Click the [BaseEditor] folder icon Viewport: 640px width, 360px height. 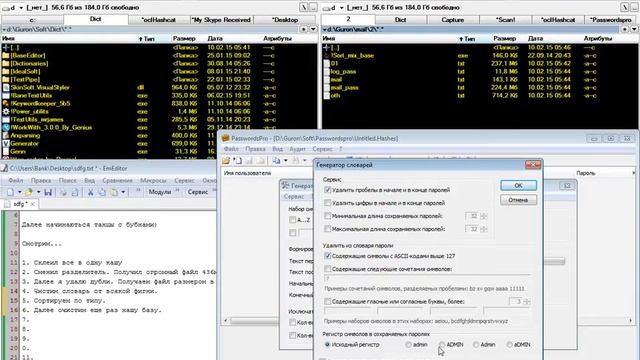click(6, 56)
